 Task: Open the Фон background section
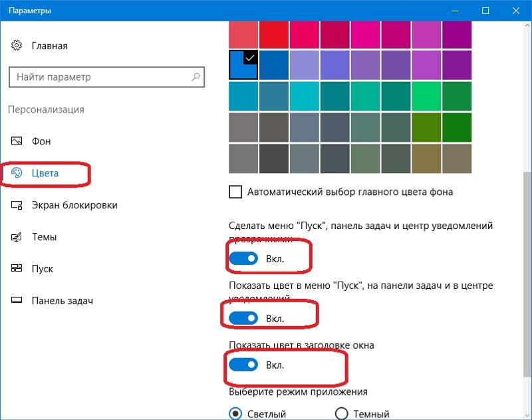coord(41,141)
